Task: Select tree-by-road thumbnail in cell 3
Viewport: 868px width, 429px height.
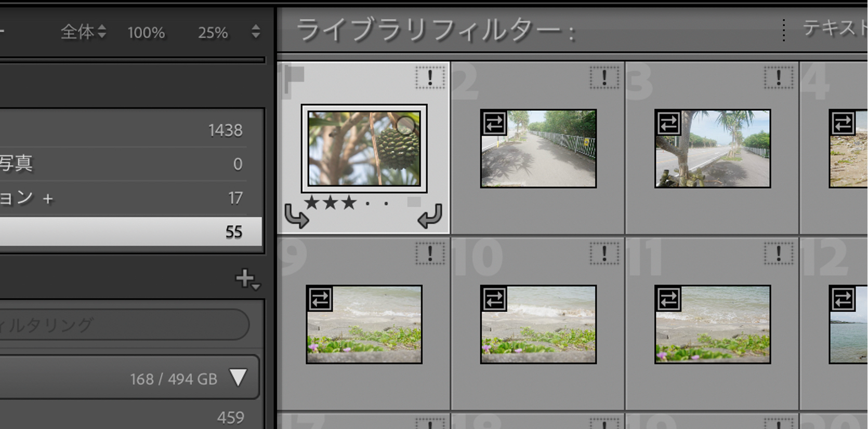Action: (713, 149)
